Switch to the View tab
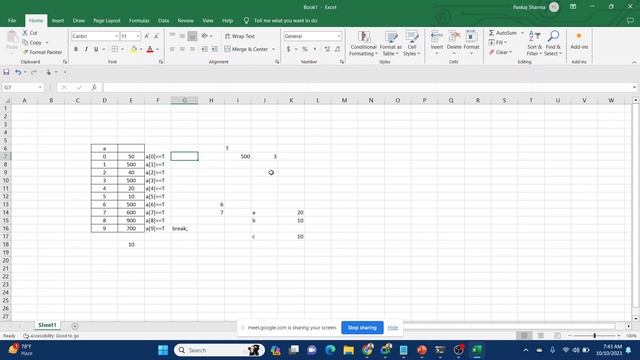This screenshot has height=360, width=640. point(208,20)
